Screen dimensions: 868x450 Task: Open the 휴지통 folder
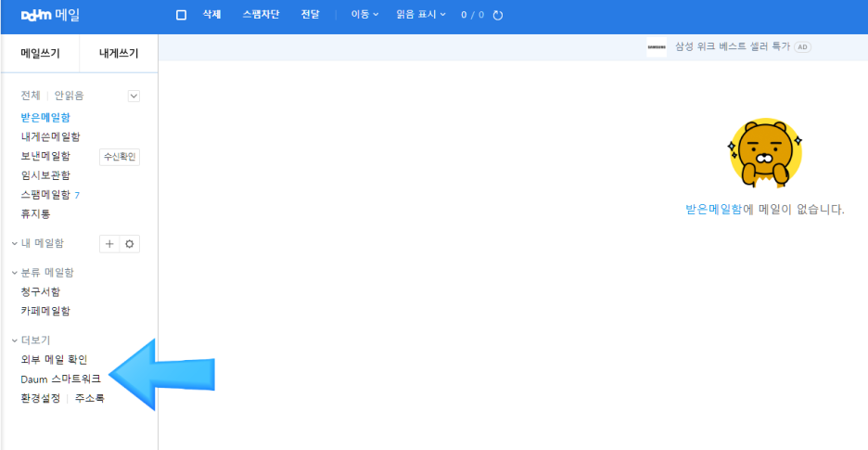tap(35, 213)
